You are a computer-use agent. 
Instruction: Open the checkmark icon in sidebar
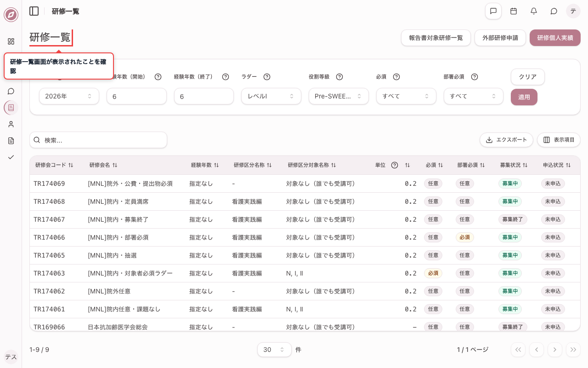(x=11, y=157)
